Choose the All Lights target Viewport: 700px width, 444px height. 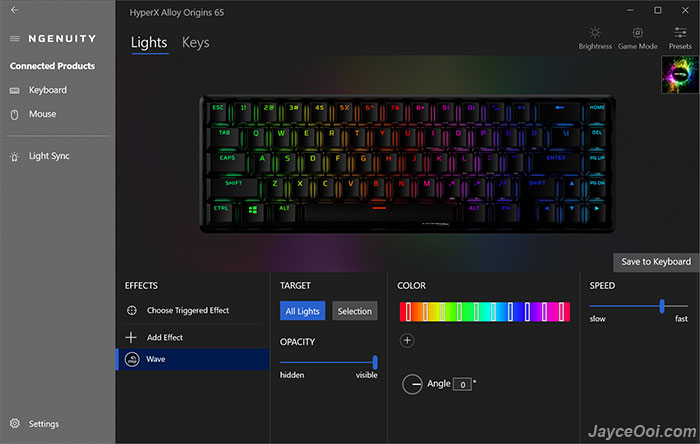(302, 311)
